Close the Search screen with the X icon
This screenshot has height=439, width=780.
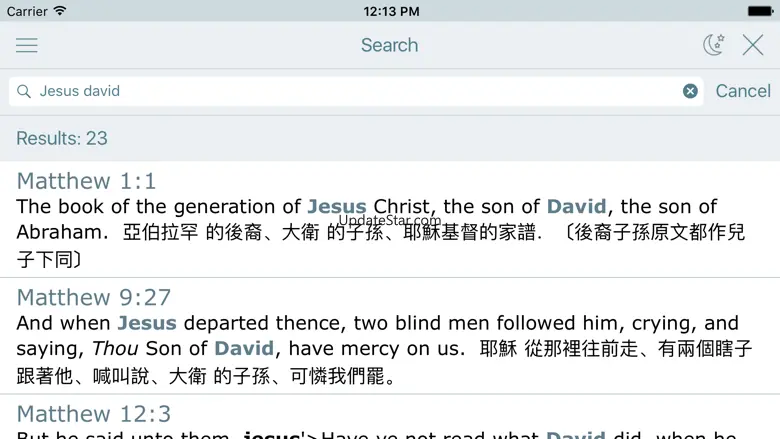[x=753, y=45]
